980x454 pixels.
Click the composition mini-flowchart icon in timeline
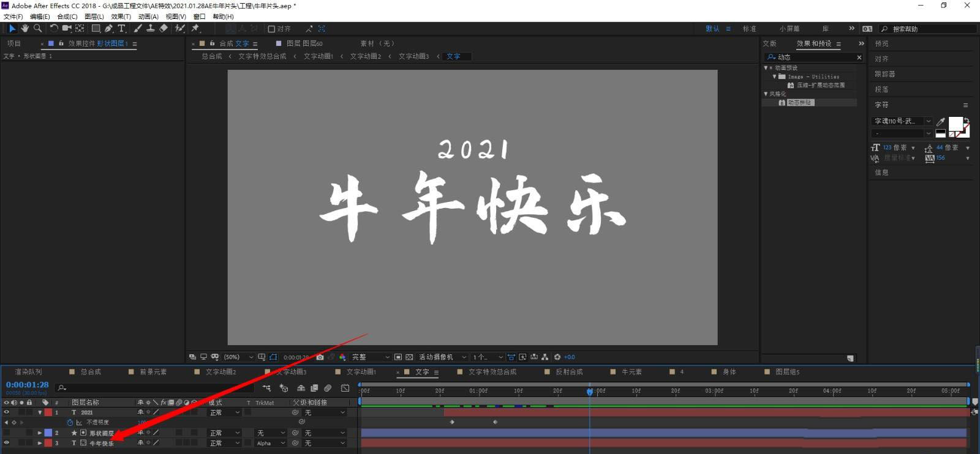(266, 388)
